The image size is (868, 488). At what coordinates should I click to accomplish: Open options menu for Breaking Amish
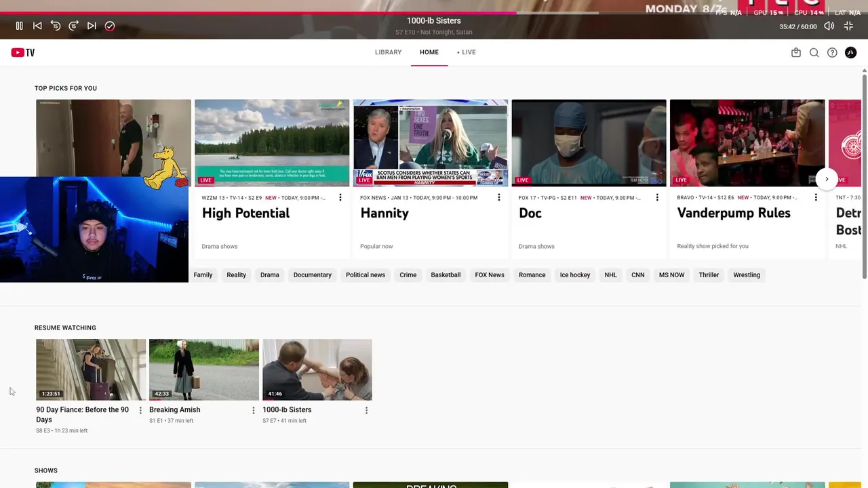pos(254,410)
